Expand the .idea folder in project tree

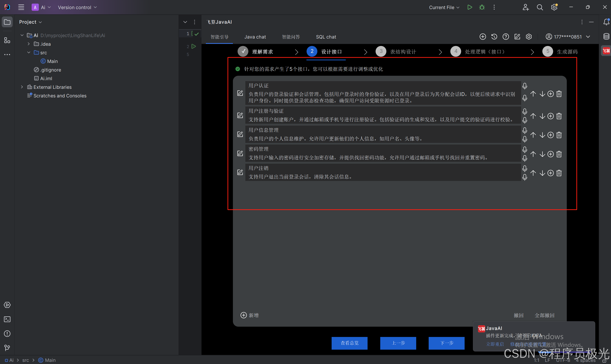pos(29,44)
